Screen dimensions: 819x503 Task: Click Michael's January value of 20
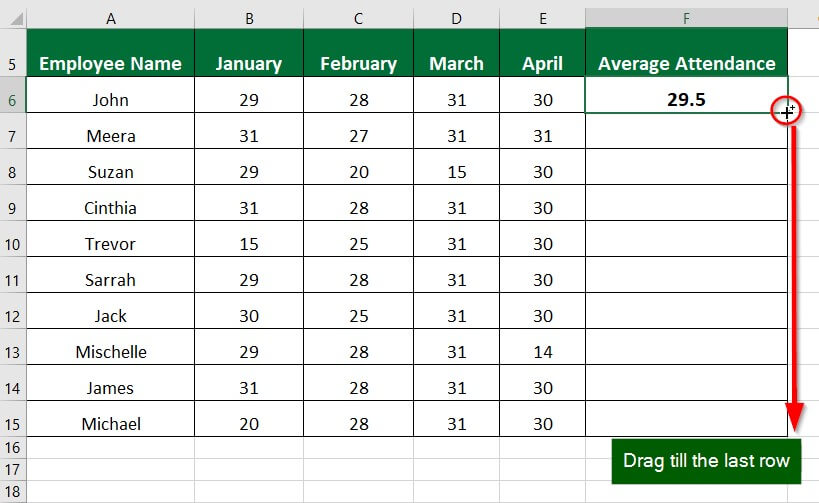(249, 423)
